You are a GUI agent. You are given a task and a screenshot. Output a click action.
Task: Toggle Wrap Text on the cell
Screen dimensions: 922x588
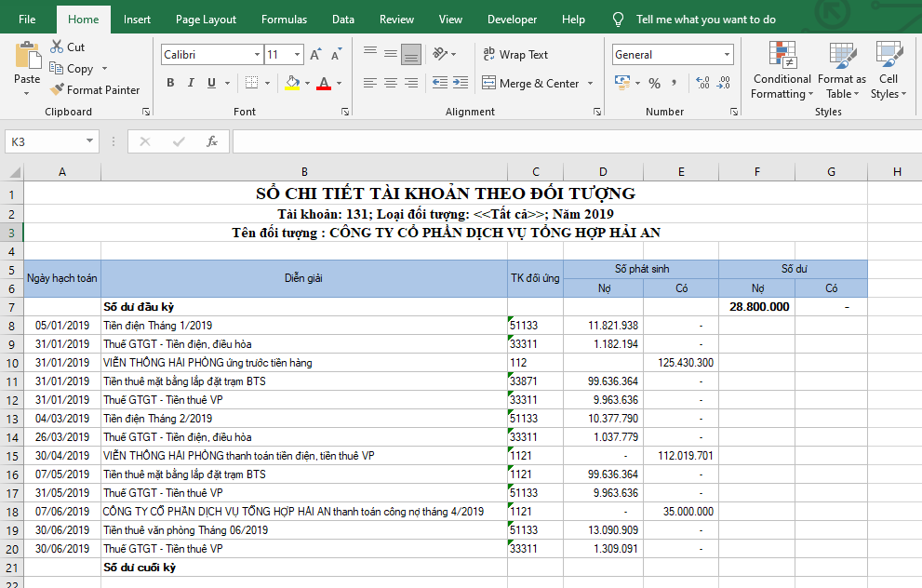click(514, 55)
